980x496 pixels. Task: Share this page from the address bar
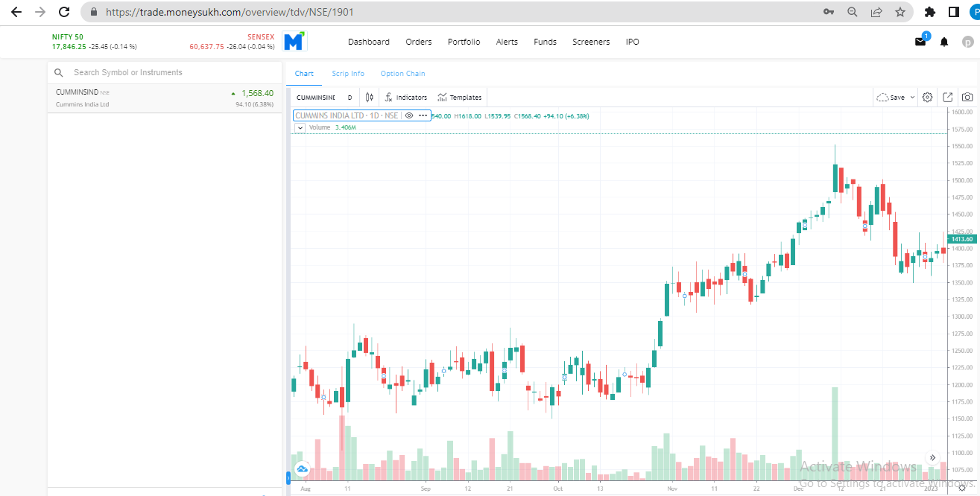(x=876, y=12)
